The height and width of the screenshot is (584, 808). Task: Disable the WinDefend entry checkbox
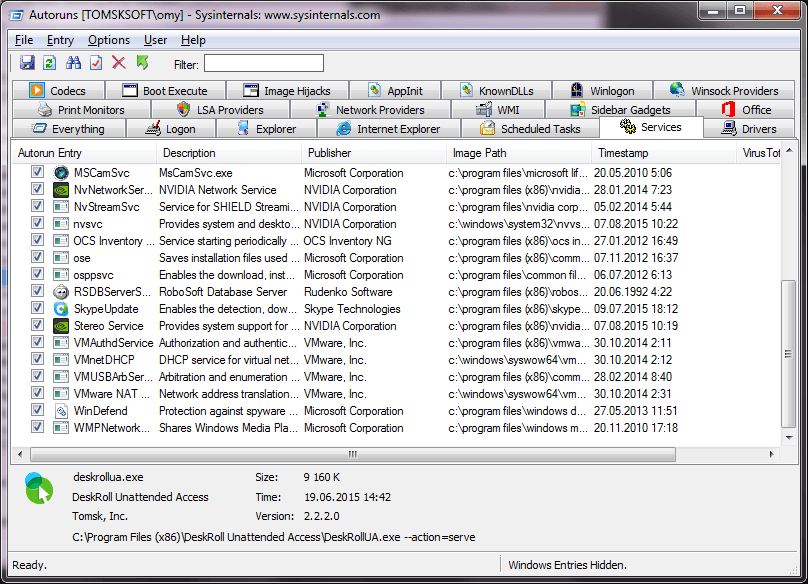(x=37, y=410)
